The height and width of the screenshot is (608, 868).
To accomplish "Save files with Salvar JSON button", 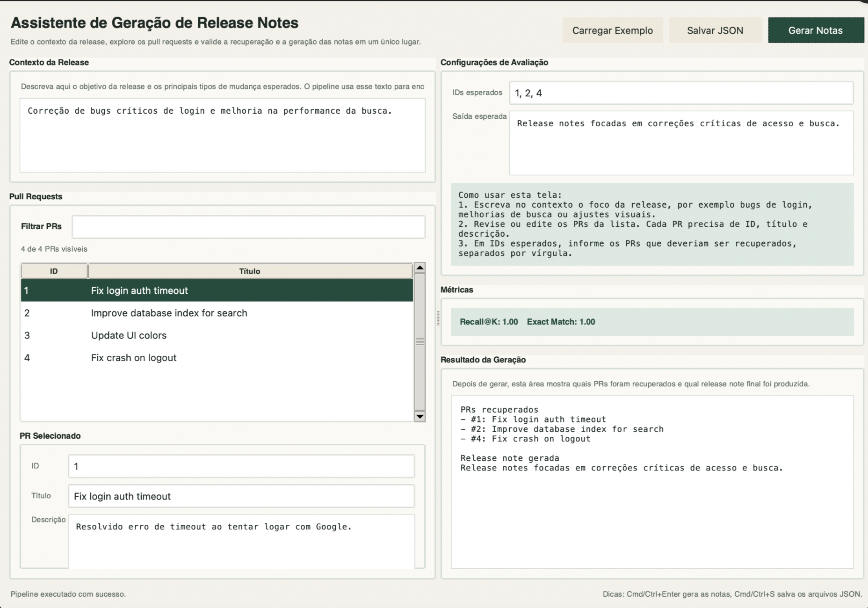I will 715,30.
